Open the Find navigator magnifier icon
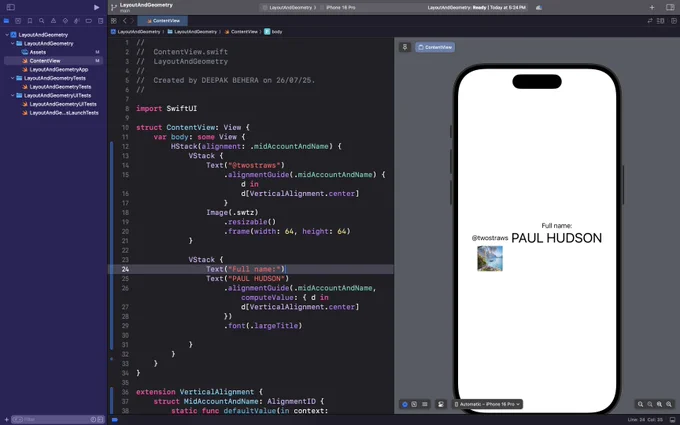The width and height of the screenshot is (680, 425). coord(42,21)
